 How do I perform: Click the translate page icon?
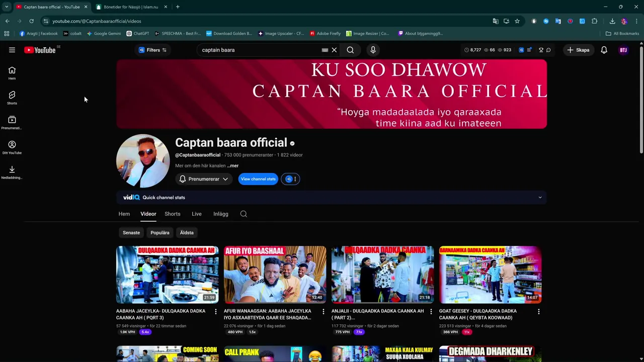pyautogui.click(x=496, y=21)
